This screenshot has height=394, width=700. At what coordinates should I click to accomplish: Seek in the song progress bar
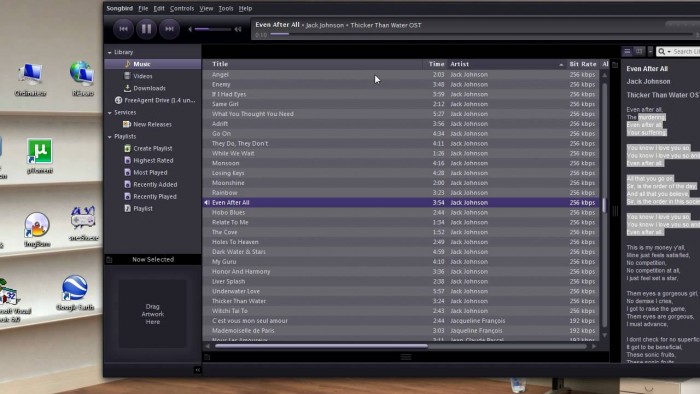click(481, 34)
